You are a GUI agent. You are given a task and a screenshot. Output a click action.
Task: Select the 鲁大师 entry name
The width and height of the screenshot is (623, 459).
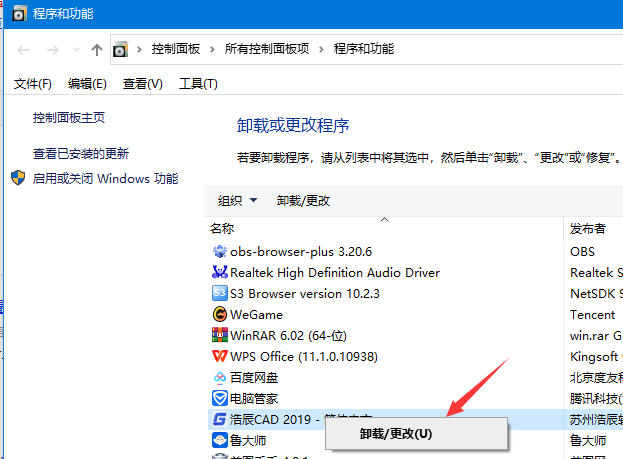[x=248, y=440]
